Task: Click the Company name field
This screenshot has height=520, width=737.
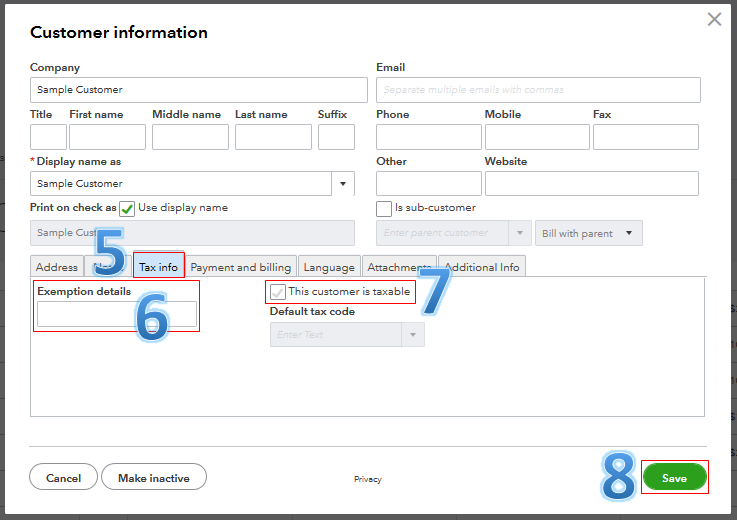Action: pyautogui.click(x=199, y=90)
